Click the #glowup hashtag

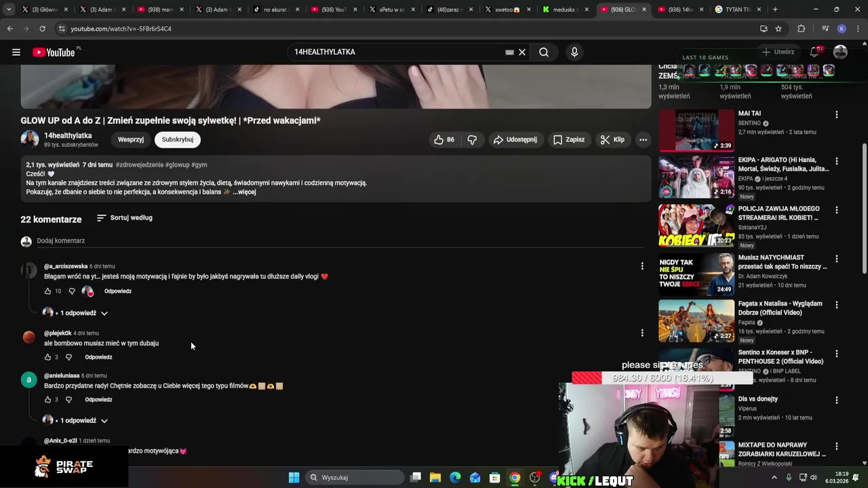tap(178, 165)
